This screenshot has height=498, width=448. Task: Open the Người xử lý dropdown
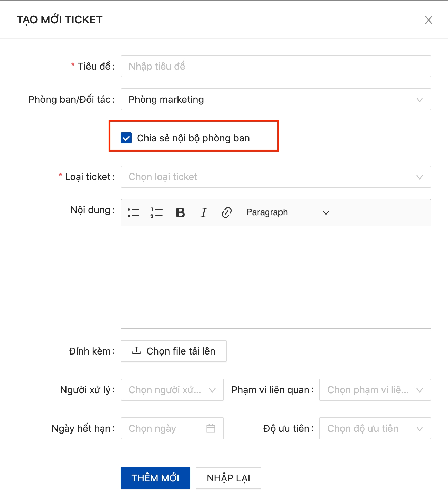click(172, 390)
